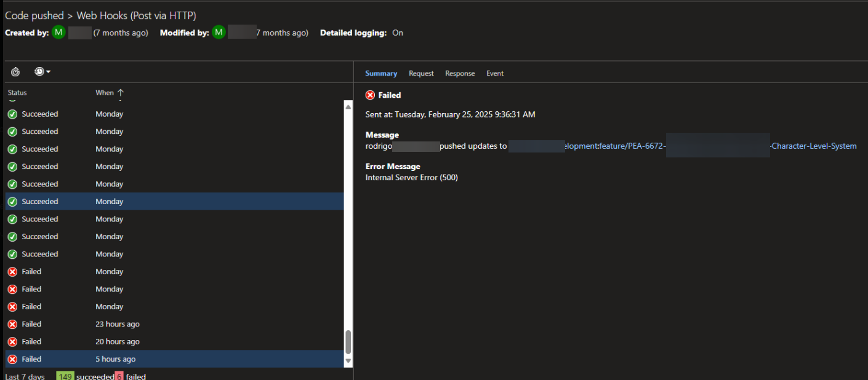Click the Status column header
The width and height of the screenshot is (868, 380).
point(17,93)
